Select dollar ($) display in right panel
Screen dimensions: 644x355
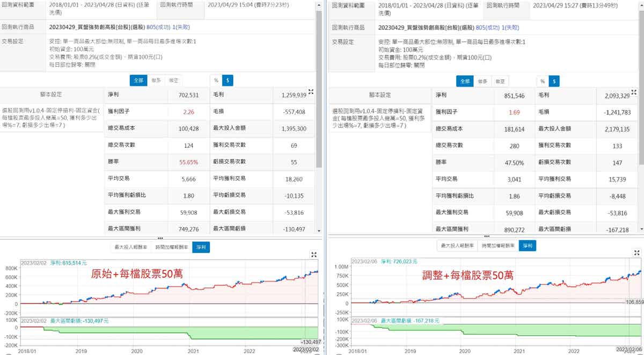click(553, 81)
